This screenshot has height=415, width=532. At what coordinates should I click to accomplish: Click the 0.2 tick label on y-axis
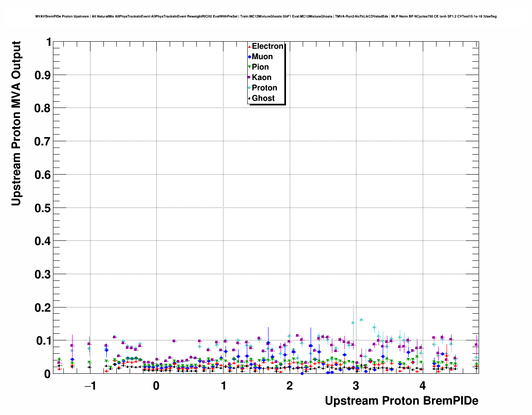(42, 307)
